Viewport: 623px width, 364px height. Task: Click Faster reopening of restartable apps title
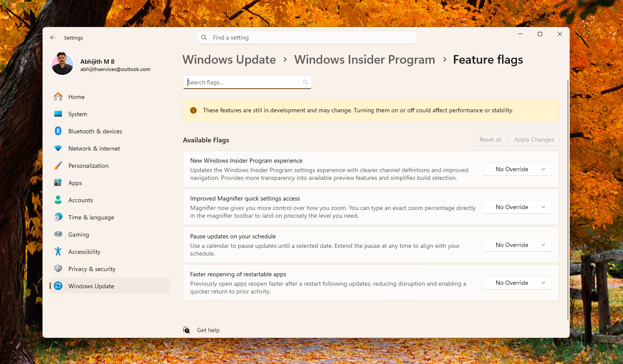pos(238,274)
